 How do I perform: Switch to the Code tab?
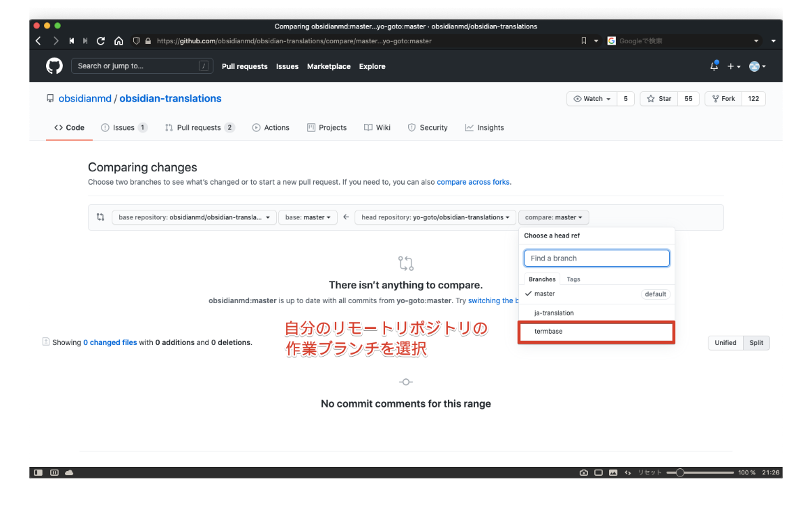(x=69, y=127)
